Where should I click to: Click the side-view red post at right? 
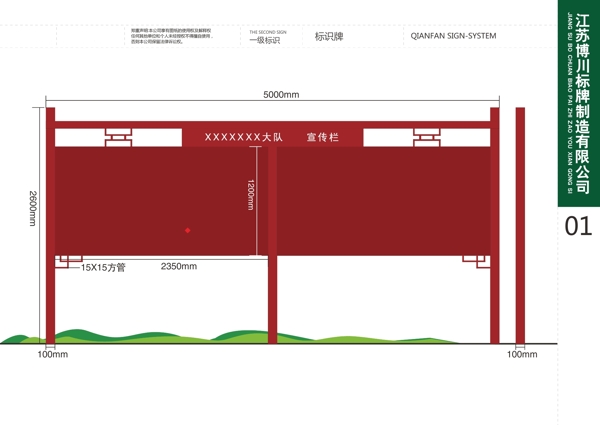(x=520, y=225)
